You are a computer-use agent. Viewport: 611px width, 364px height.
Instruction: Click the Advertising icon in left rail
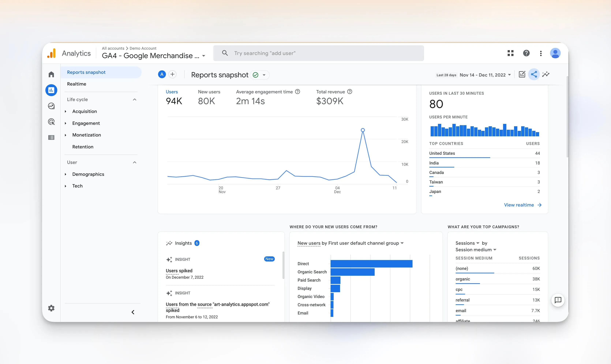[51, 122]
